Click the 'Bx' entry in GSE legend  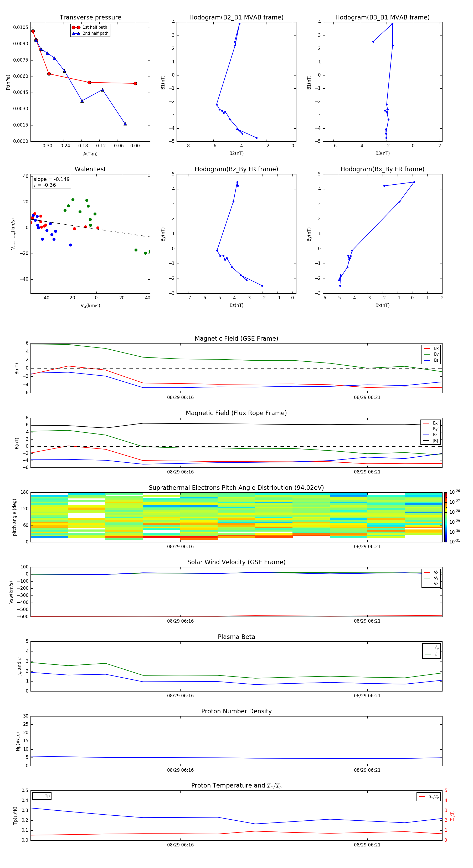431,349
